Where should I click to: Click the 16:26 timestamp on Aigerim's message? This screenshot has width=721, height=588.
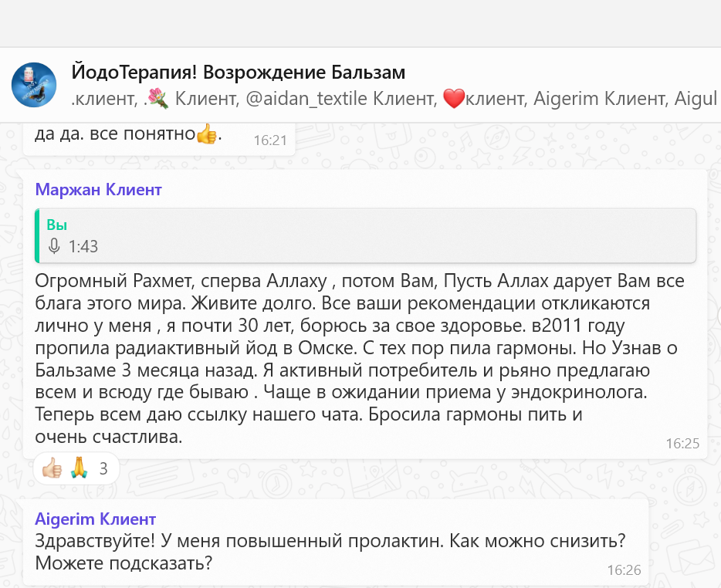tap(624, 570)
